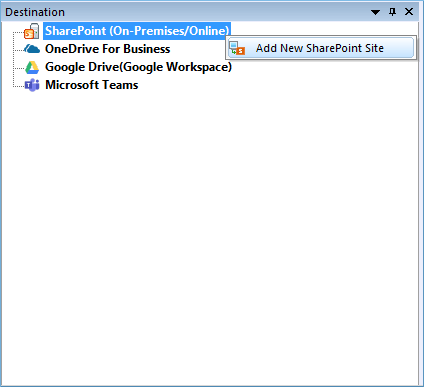The image size is (424, 387).
Task: Select Google Drive(Google Workspace) tree node
Action: point(138,67)
